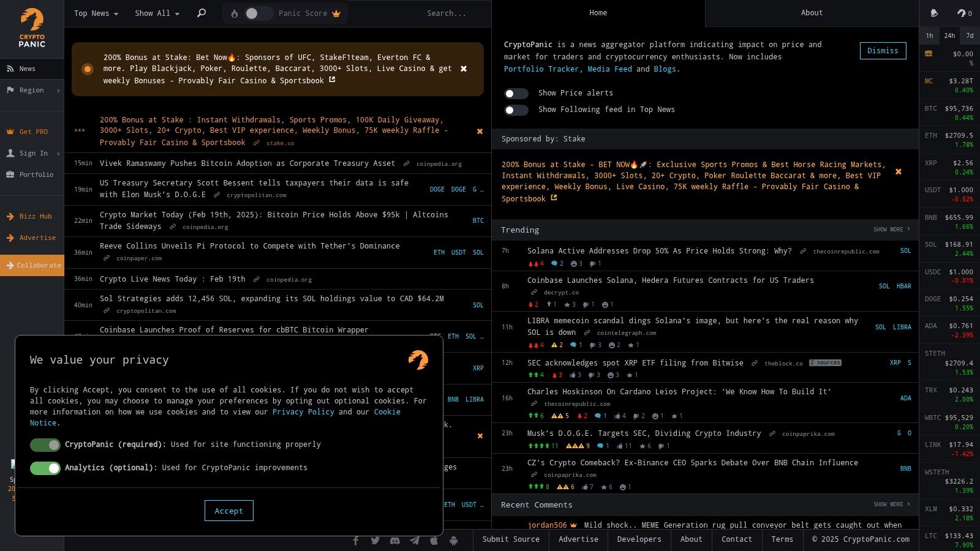Close the Stake bonus banner with X
980x551 pixels.
[x=464, y=69]
